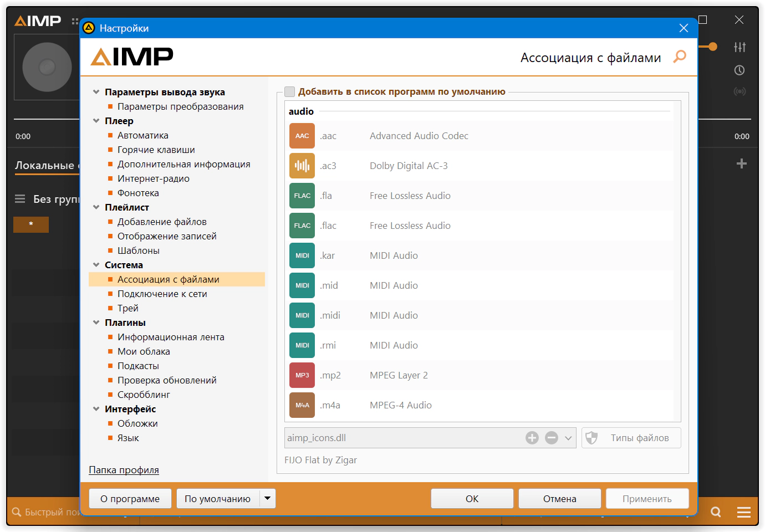The height and width of the screenshot is (532, 765).
Task: Click the MIDI icon for .midi
Action: (302, 315)
